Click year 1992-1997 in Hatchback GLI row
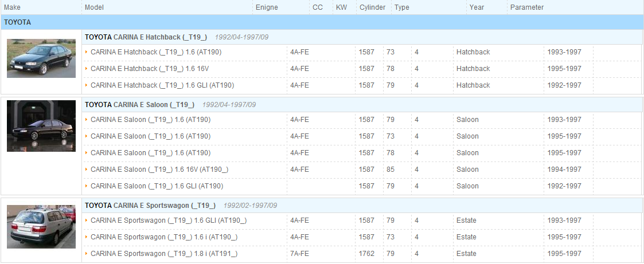The image size is (644, 264). 564,85
